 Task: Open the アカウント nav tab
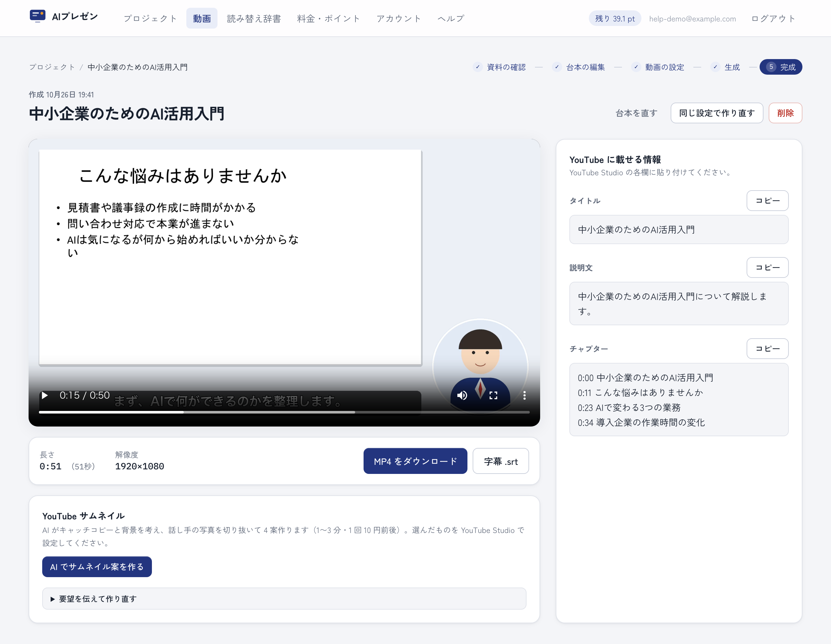coord(399,18)
